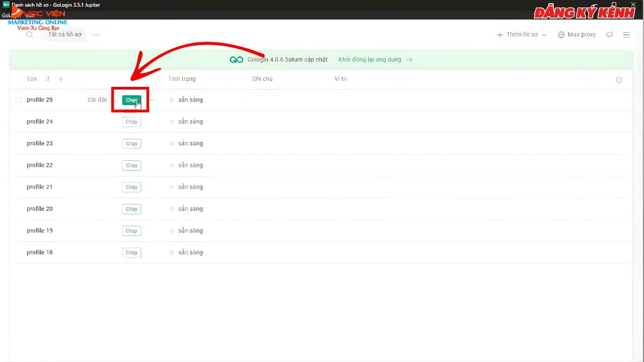Click the sort arrows beside Tên column

[47, 79]
